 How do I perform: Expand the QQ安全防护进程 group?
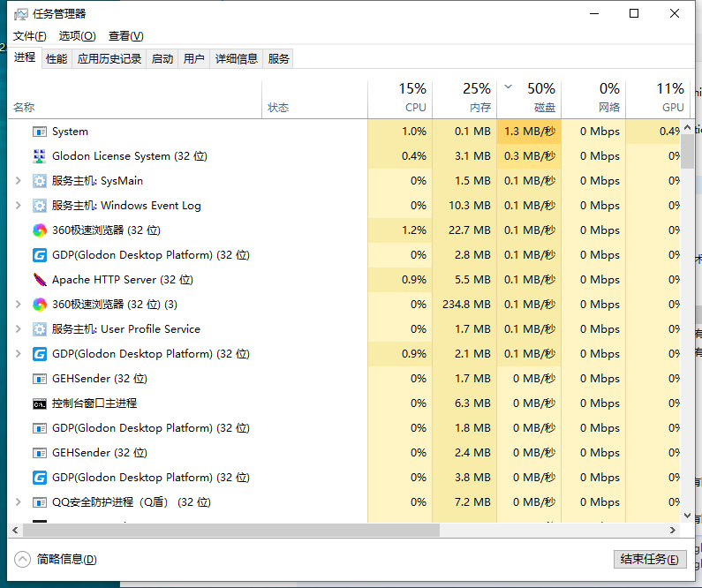click(18, 502)
